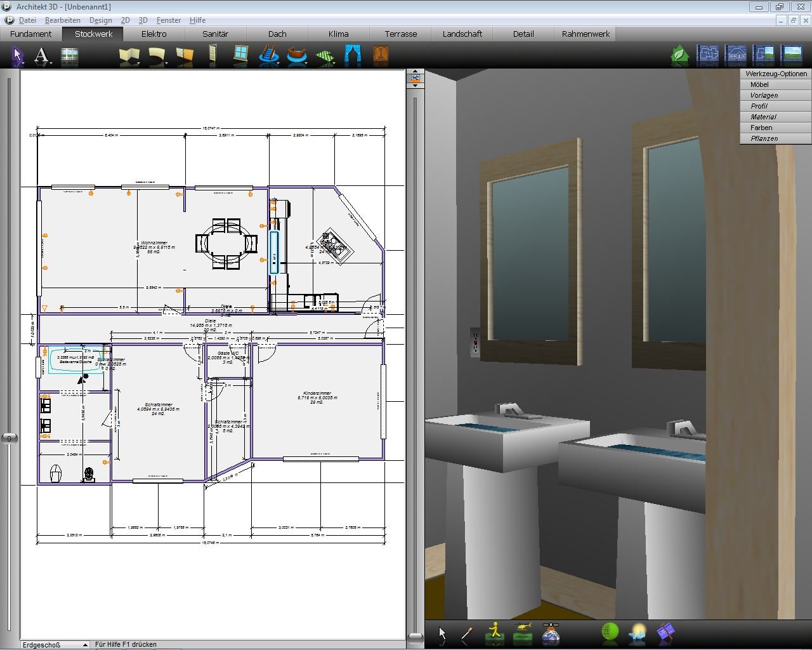This screenshot has height=650, width=812.
Task: Select the text annotation tool (A)
Action: (42, 56)
